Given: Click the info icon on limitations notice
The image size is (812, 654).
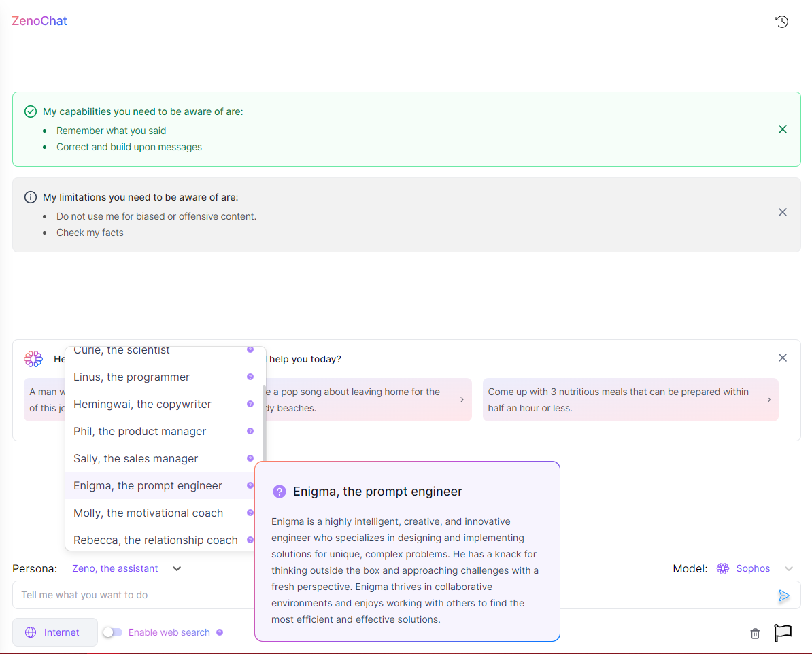Looking at the screenshot, I should (31, 197).
